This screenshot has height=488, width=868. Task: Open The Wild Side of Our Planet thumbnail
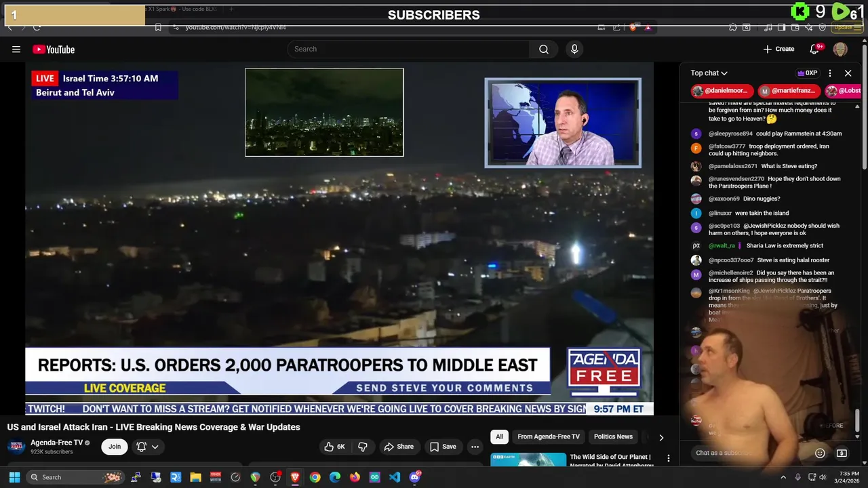click(528, 460)
